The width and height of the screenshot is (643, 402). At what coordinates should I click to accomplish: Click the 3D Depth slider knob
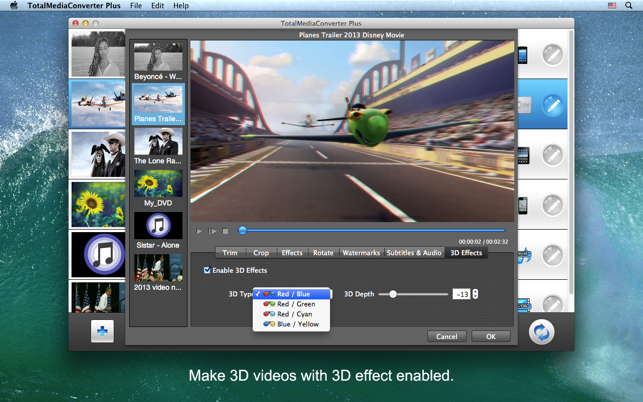click(x=393, y=294)
